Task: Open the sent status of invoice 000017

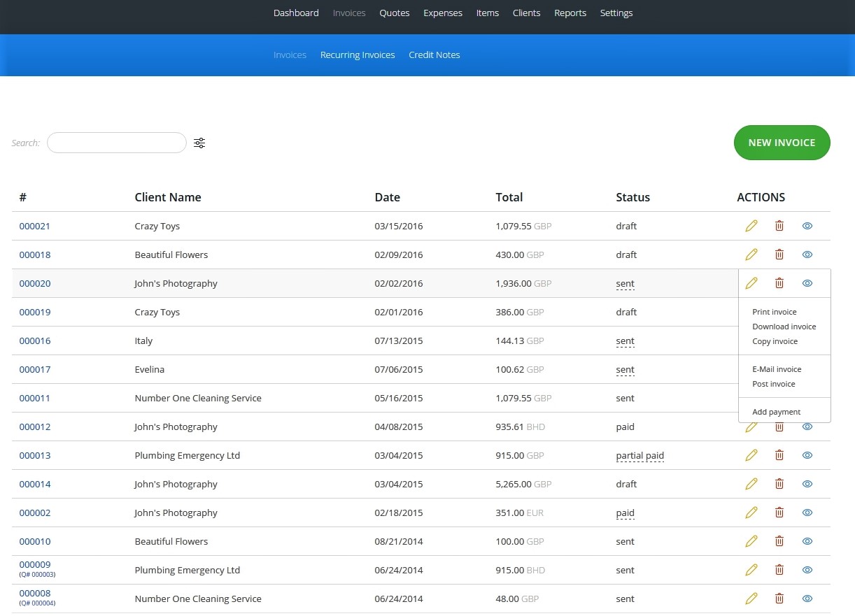Action: (626, 370)
